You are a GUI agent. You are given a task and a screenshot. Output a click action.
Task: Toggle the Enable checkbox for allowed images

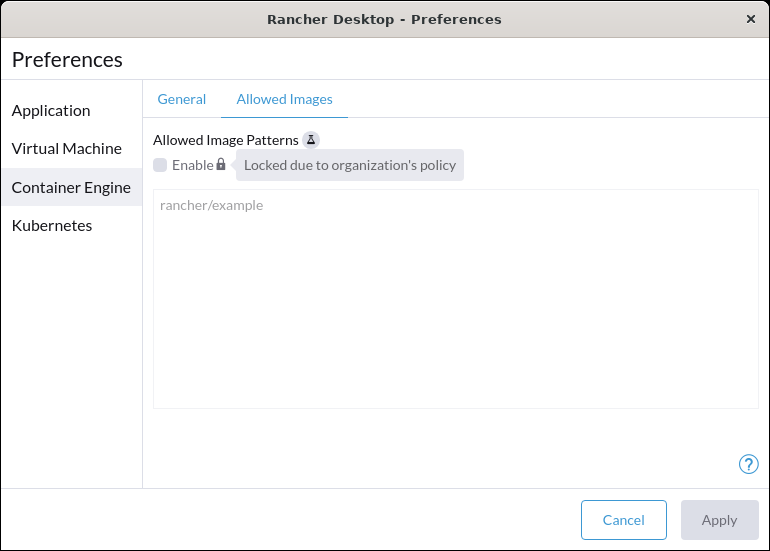[160, 165]
